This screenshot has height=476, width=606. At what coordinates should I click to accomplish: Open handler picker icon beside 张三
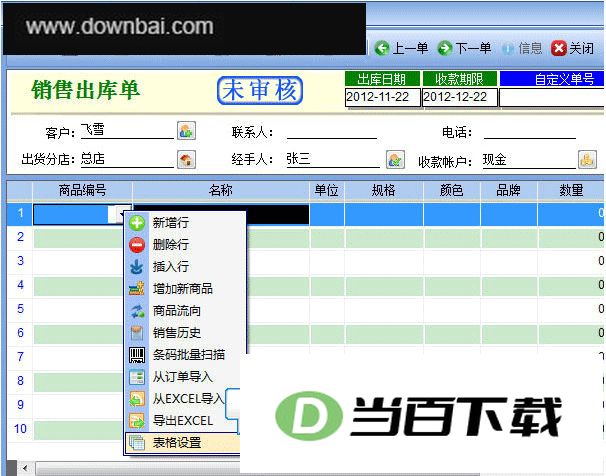tap(395, 159)
